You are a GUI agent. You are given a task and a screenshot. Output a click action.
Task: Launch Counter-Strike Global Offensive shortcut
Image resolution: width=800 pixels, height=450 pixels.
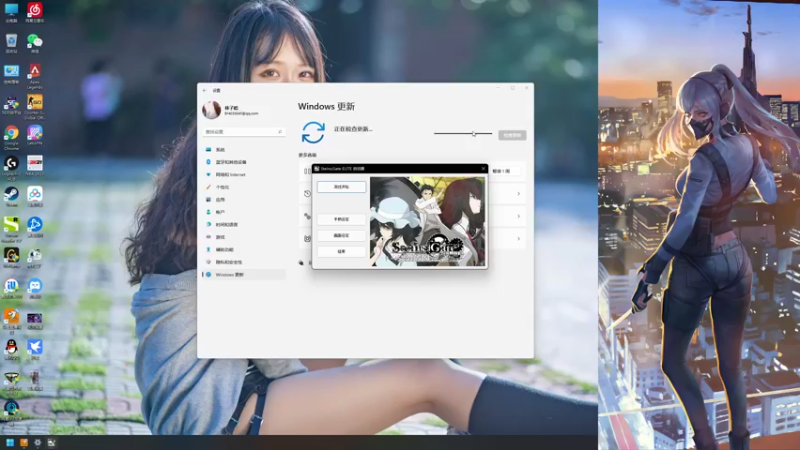click(x=35, y=107)
